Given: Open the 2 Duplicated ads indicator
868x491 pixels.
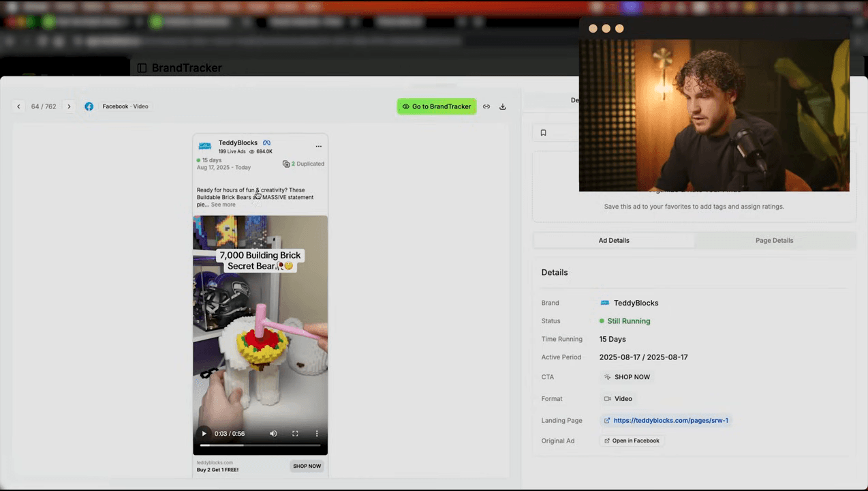Looking at the screenshot, I should pos(303,164).
